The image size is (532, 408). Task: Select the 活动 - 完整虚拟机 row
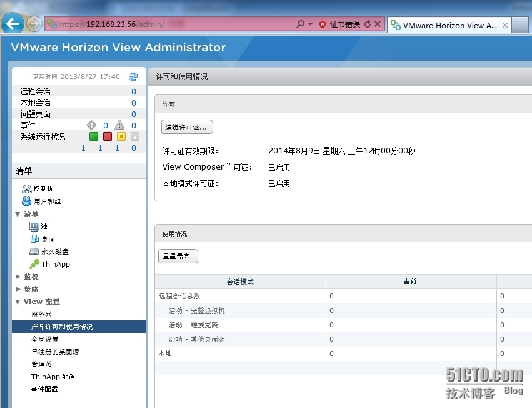click(x=343, y=310)
